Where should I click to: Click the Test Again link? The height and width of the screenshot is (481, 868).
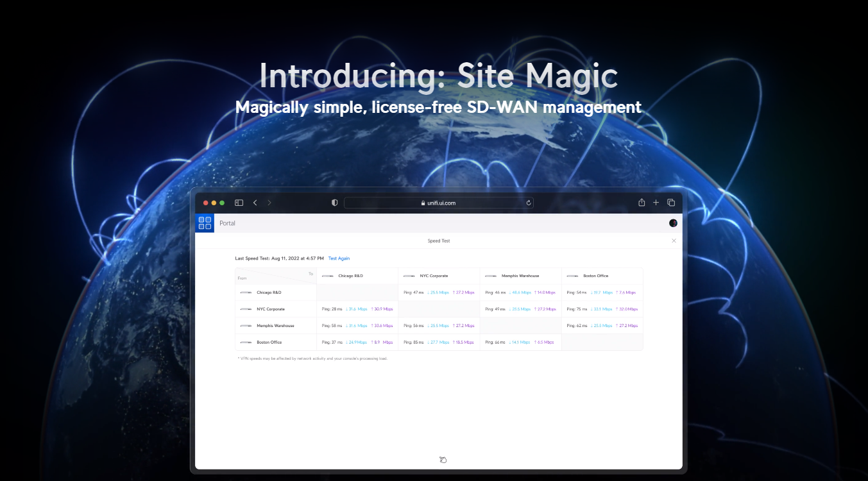pos(339,258)
